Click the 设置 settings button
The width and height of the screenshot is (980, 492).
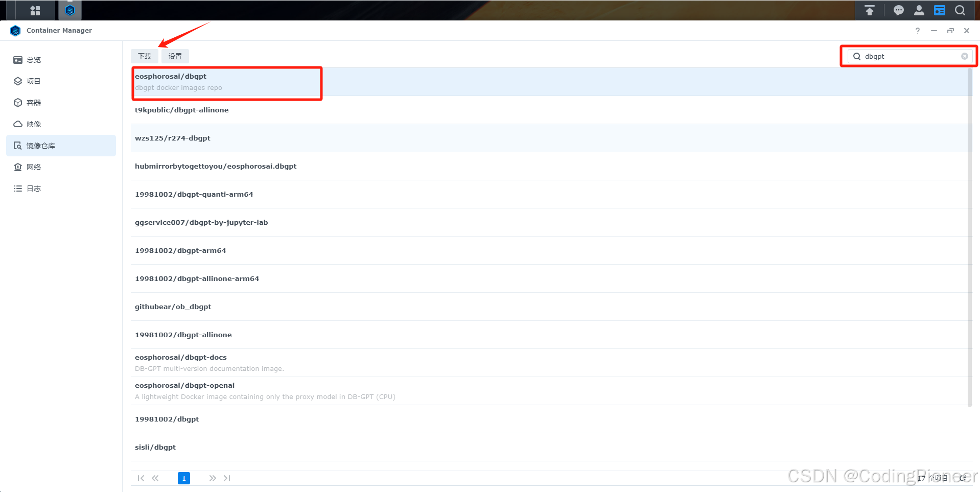(175, 56)
